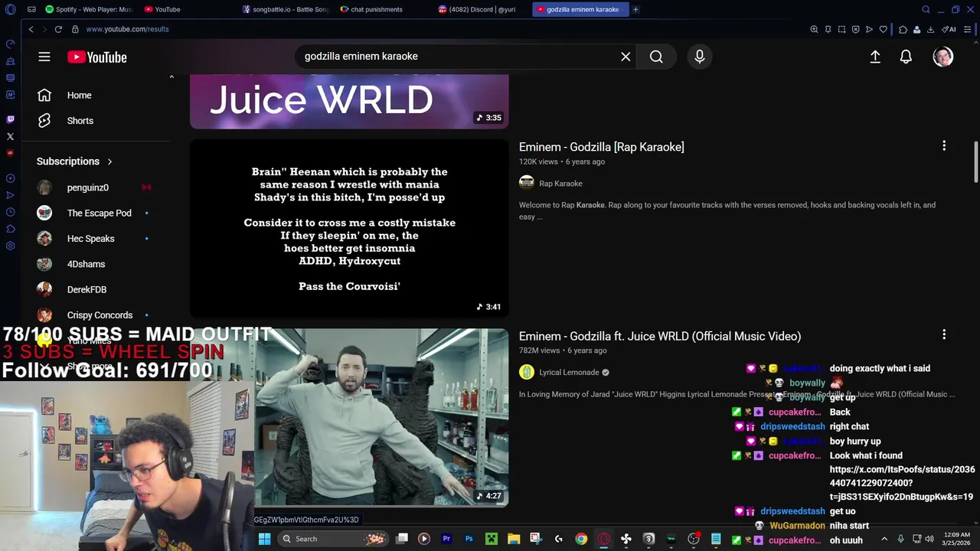Image resolution: width=980 pixels, height=551 pixels.
Task: Open X (Twitter) from browser sidebar
Action: [10, 136]
